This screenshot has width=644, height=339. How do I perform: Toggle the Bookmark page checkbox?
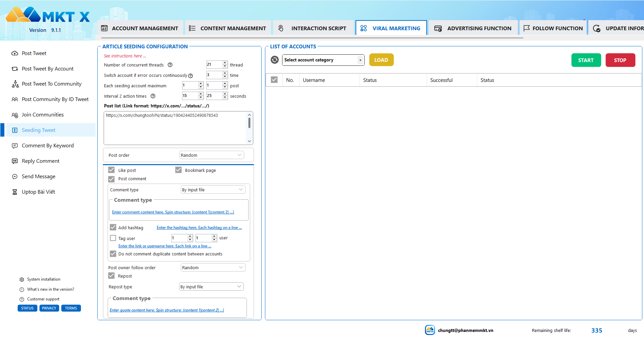(178, 170)
